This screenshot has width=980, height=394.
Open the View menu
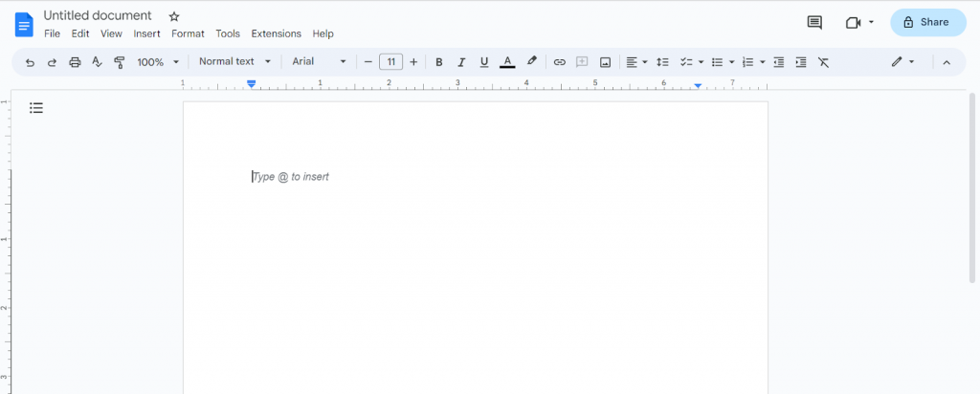point(111,33)
